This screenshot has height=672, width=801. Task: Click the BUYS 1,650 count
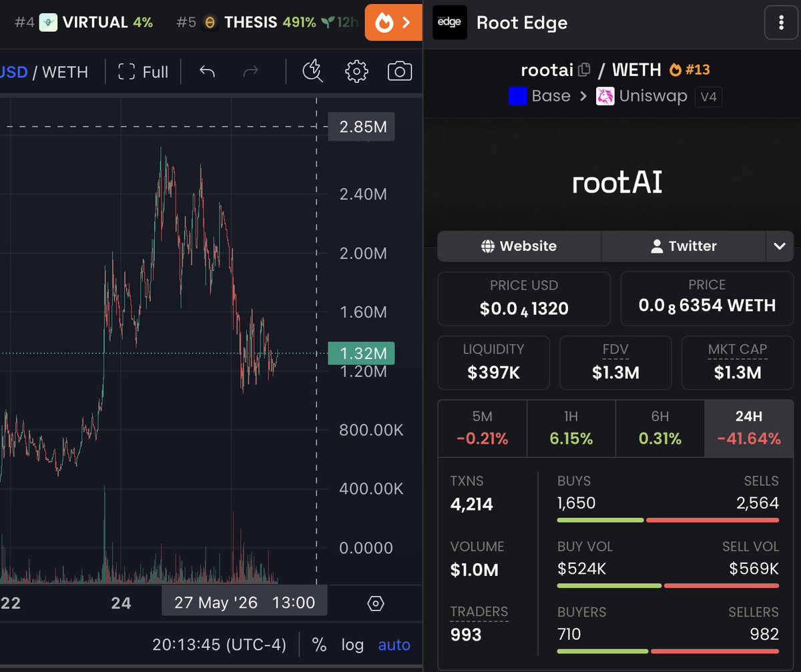[576, 503]
